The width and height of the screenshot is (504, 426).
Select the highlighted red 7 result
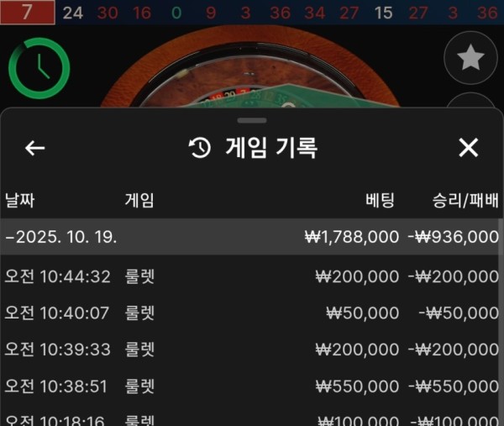click(x=28, y=13)
